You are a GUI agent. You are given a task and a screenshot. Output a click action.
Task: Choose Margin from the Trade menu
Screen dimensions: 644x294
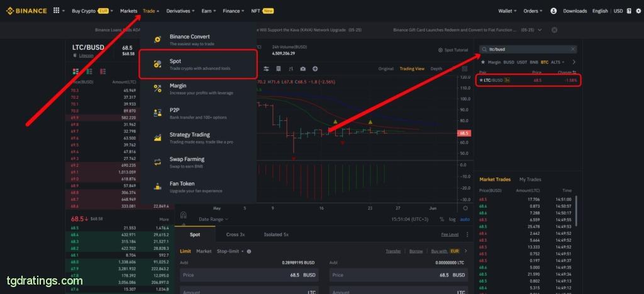tap(198, 89)
